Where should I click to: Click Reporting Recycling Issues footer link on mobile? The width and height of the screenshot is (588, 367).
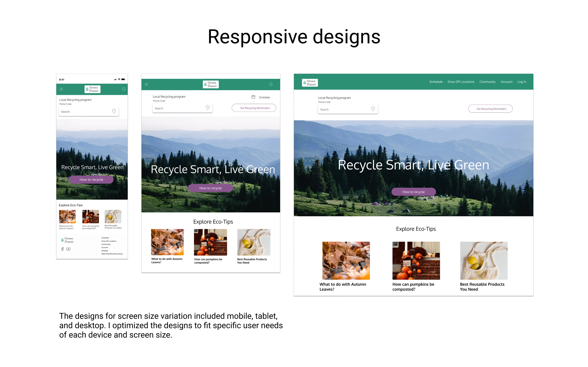[112, 254]
